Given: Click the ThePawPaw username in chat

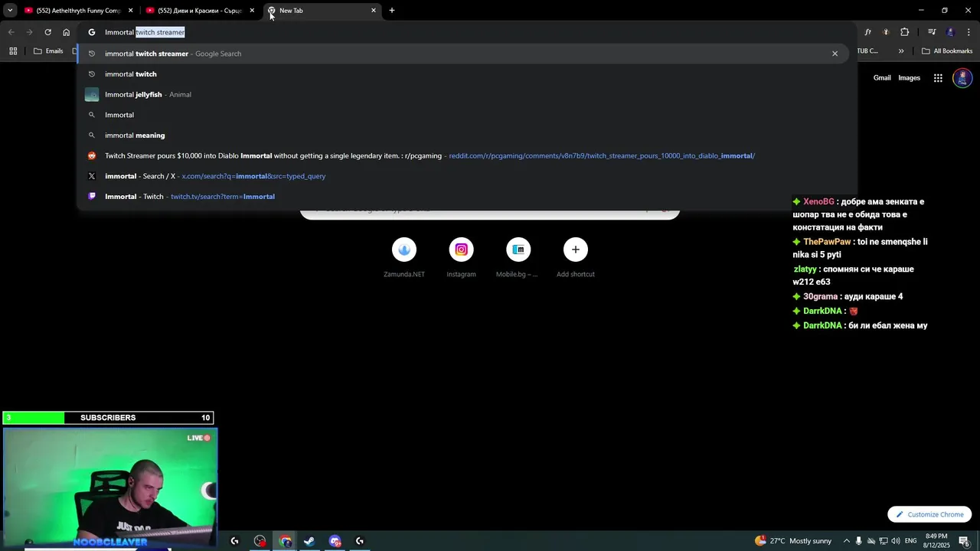Looking at the screenshot, I should pos(827,242).
